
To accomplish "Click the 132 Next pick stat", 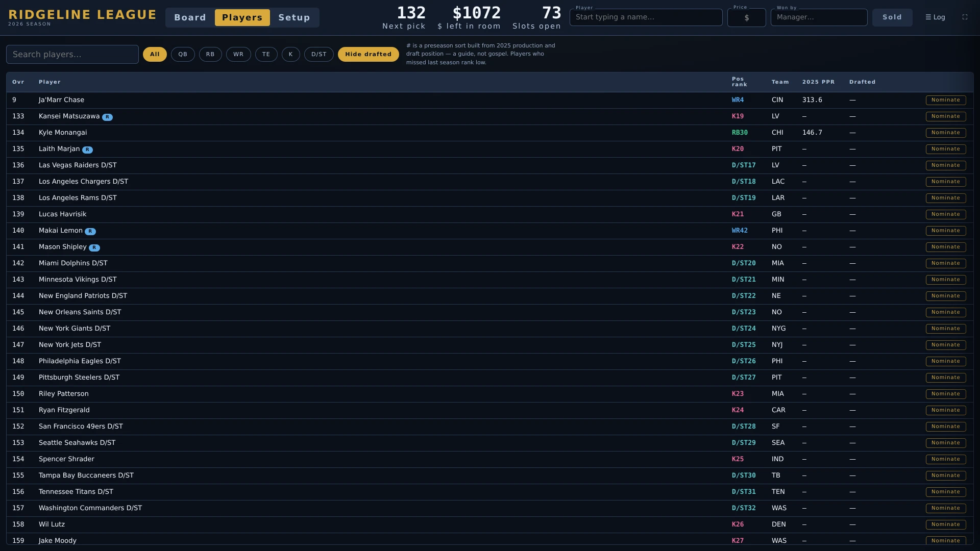I will 404,17.
